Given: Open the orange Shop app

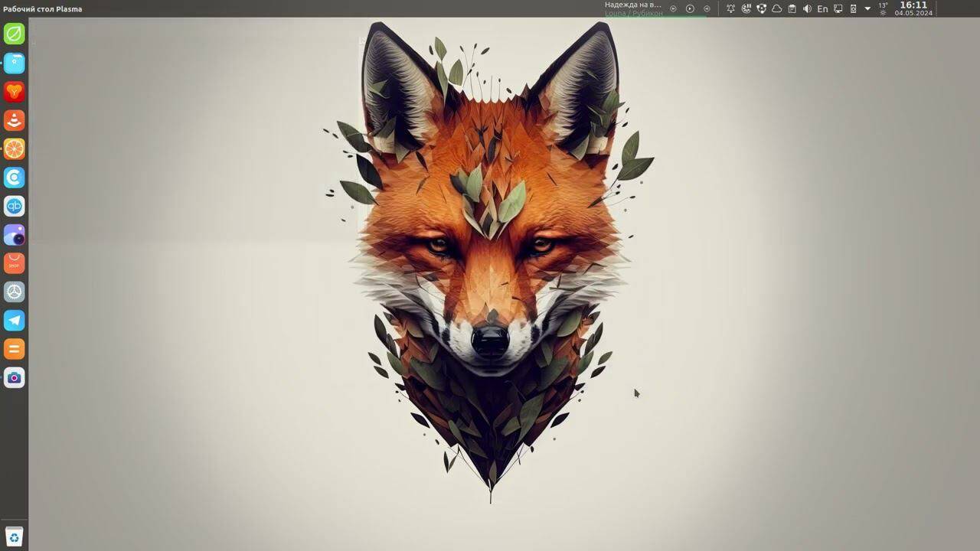Looking at the screenshot, I should (x=15, y=263).
